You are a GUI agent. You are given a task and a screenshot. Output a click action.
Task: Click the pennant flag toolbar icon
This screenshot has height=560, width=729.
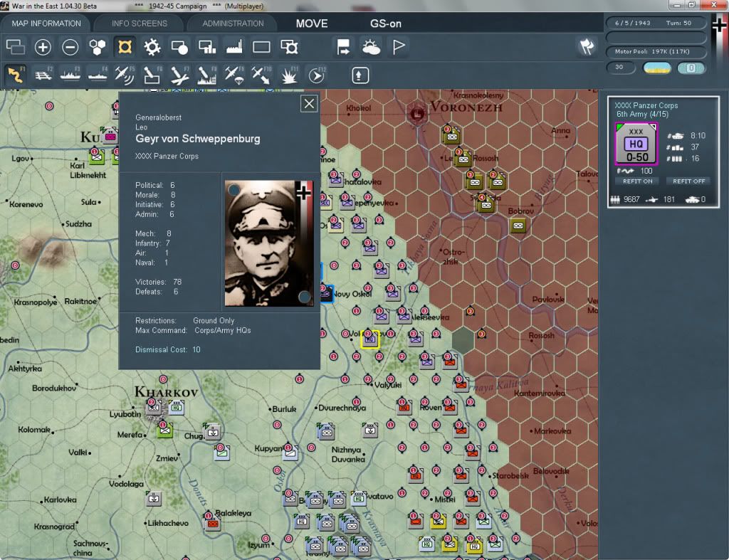399,47
